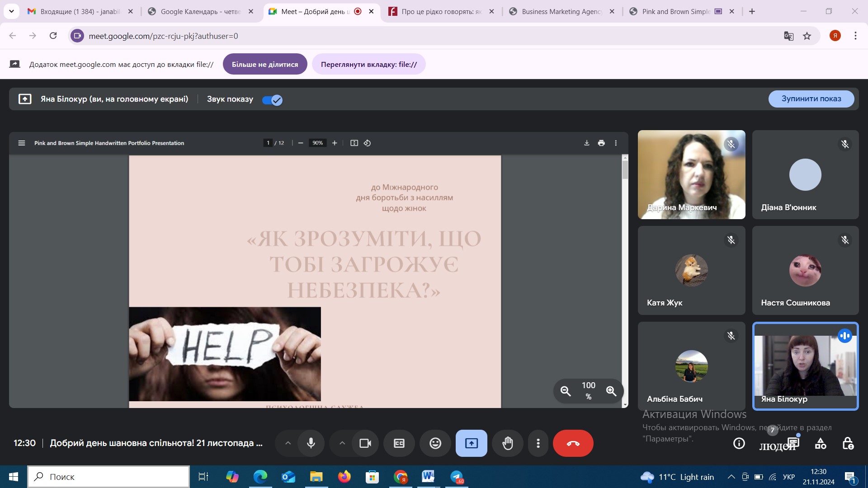Click the PDF zoom percent field 90%
The image size is (868, 488).
318,143
